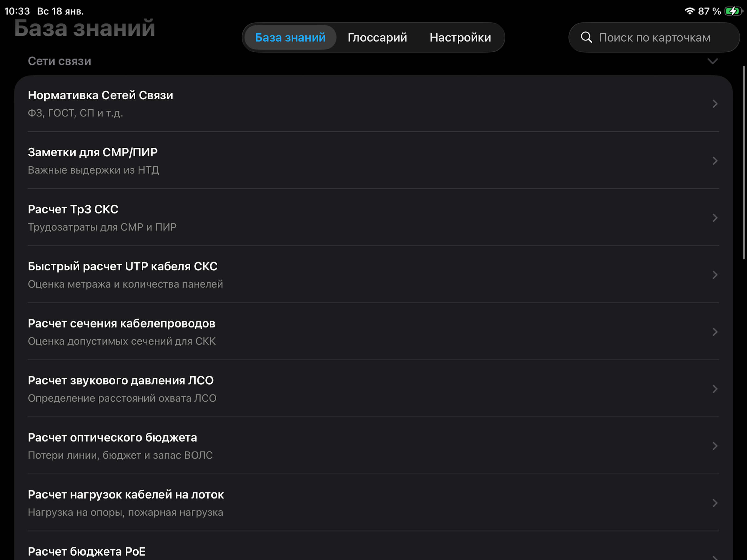
Task: Tap the battery charging icon
Action: [733, 11]
